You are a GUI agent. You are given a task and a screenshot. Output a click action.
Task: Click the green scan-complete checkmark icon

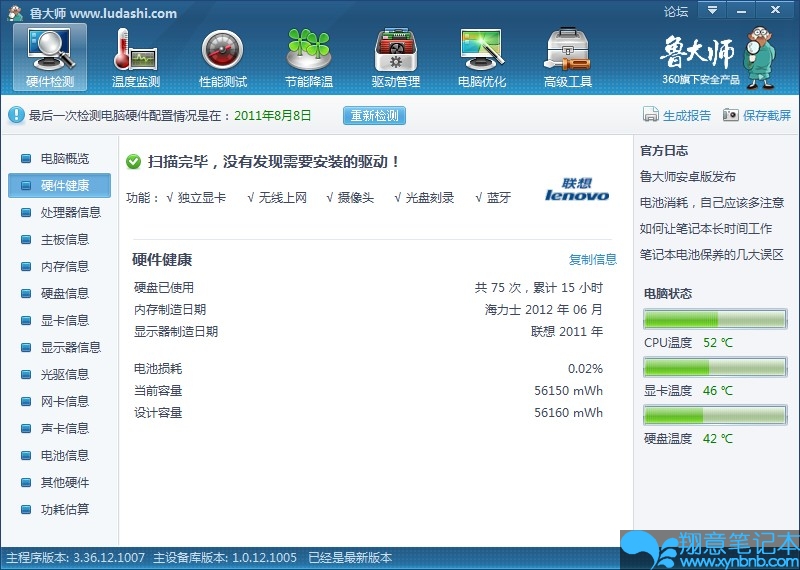(x=133, y=162)
